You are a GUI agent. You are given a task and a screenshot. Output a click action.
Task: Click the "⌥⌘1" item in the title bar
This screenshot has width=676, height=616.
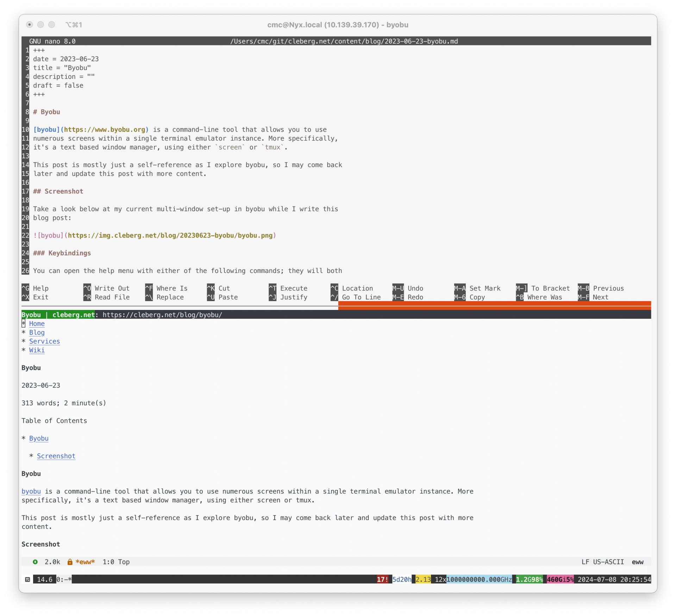74,25
